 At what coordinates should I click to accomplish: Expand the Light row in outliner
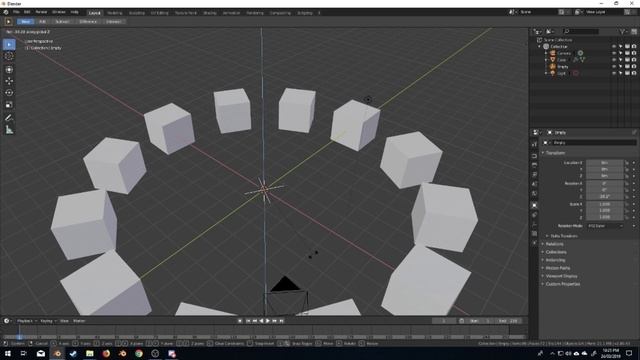(x=546, y=73)
